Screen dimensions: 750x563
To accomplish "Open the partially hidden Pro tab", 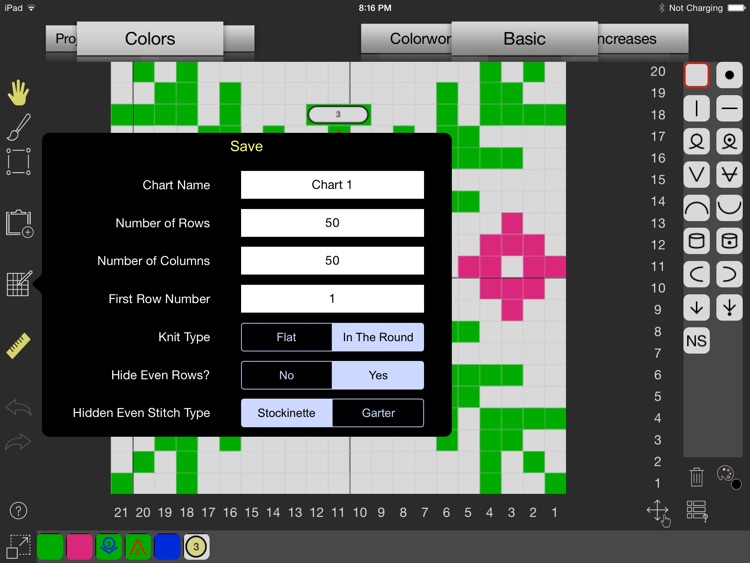I will (x=62, y=39).
